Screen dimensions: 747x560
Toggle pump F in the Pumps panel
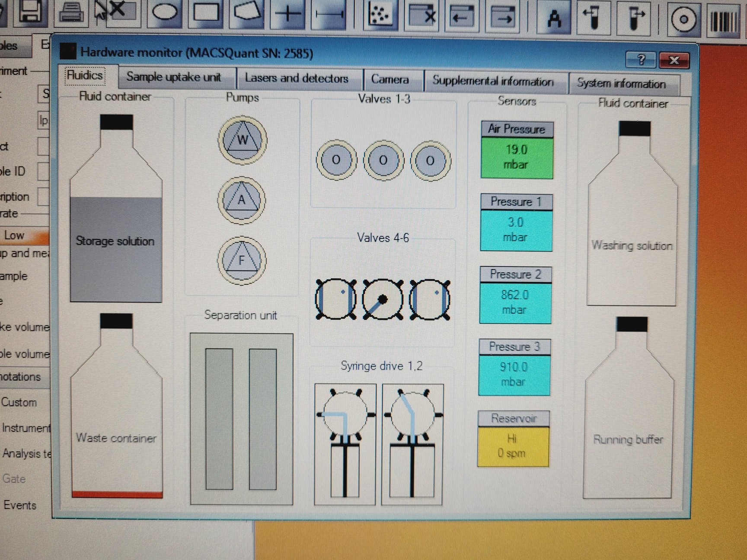[242, 260]
